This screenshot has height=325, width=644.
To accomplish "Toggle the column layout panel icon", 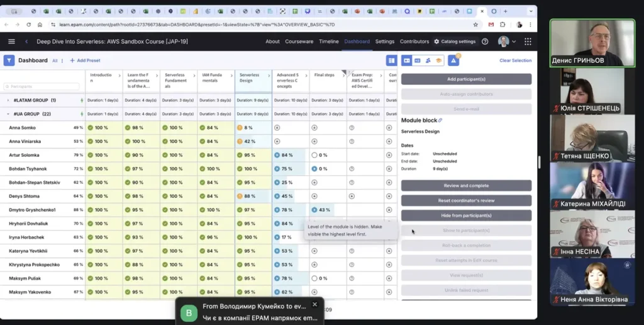I will point(392,60).
